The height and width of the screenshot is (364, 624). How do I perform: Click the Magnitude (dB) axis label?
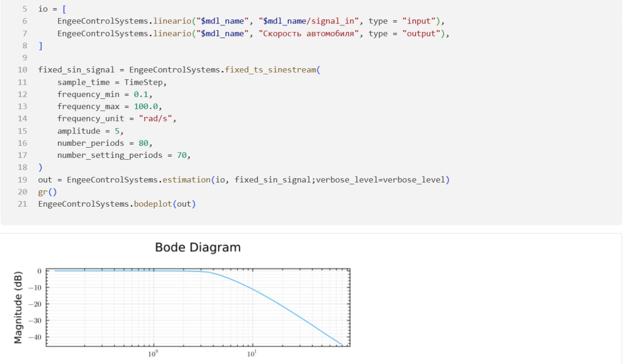coord(18,307)
